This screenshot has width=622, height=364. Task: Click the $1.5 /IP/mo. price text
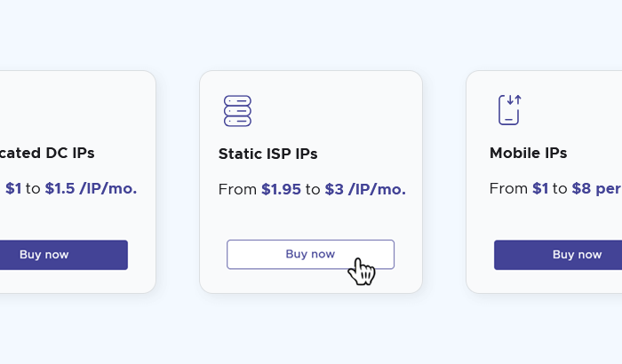91,188
